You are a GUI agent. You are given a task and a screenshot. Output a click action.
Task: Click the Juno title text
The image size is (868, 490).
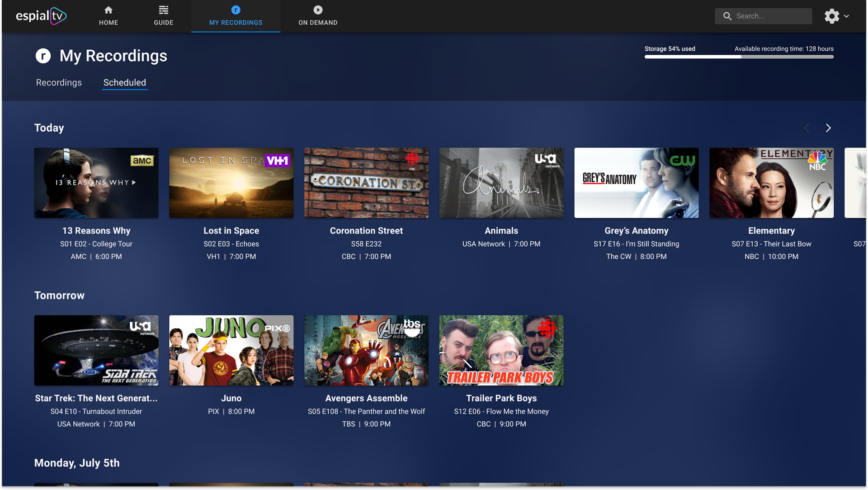point(231,398)
